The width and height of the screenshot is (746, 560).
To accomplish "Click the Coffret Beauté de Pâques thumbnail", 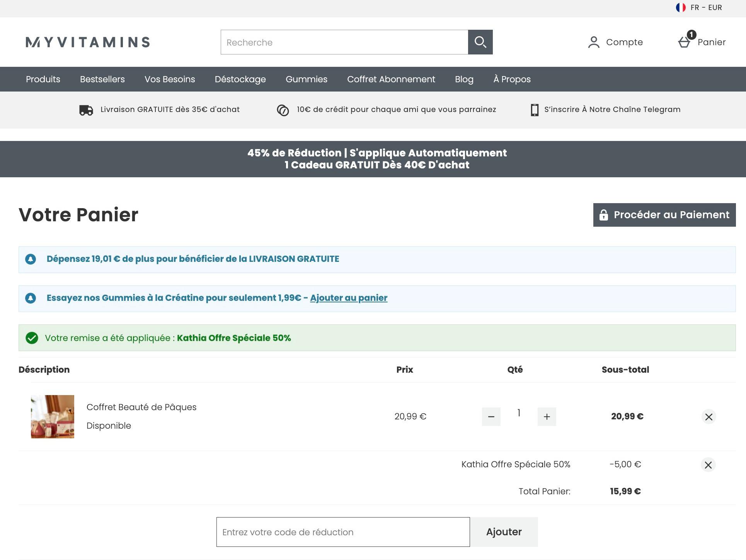I will 53,417.
